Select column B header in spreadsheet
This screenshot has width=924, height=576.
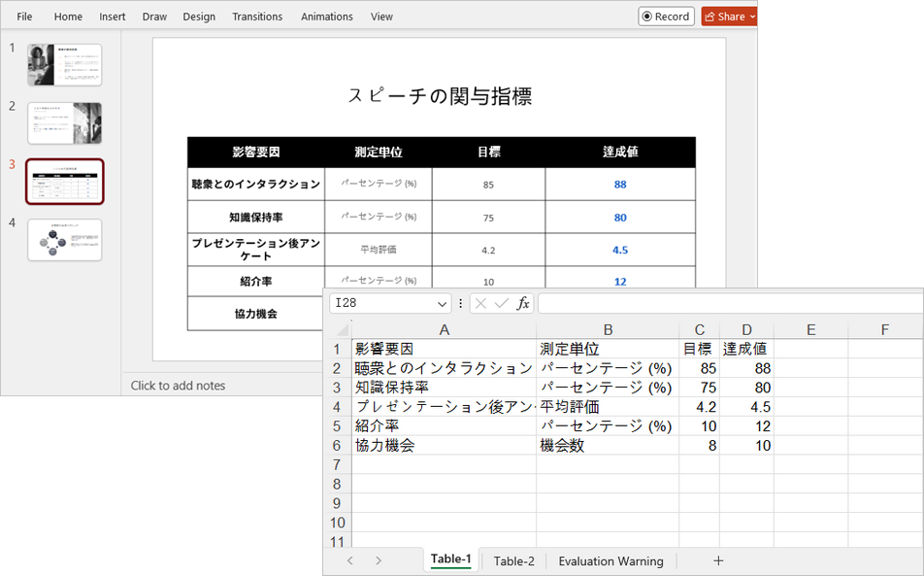coord(608,329)
